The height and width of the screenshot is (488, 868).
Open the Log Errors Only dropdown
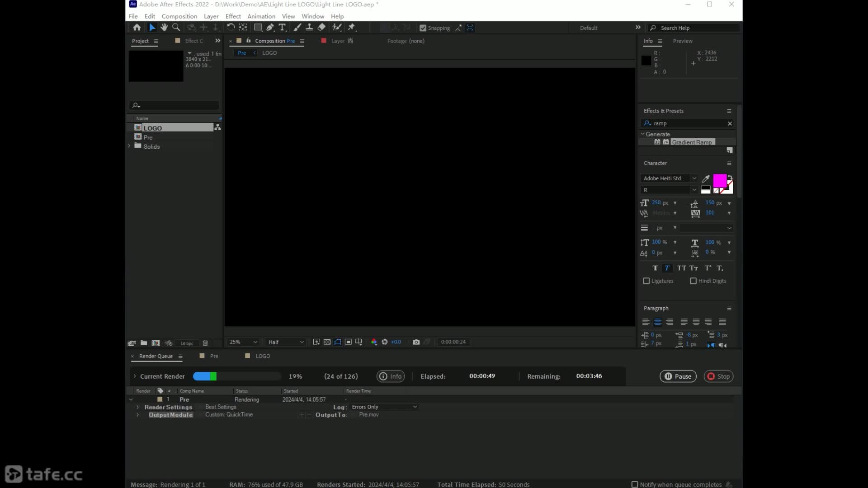[x=384, y=407]
